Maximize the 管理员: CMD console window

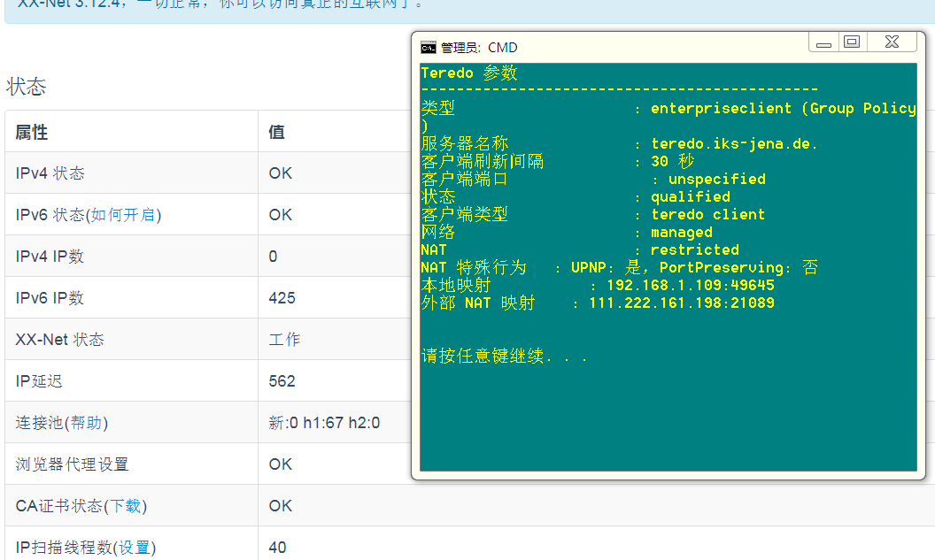coord(852,42)
